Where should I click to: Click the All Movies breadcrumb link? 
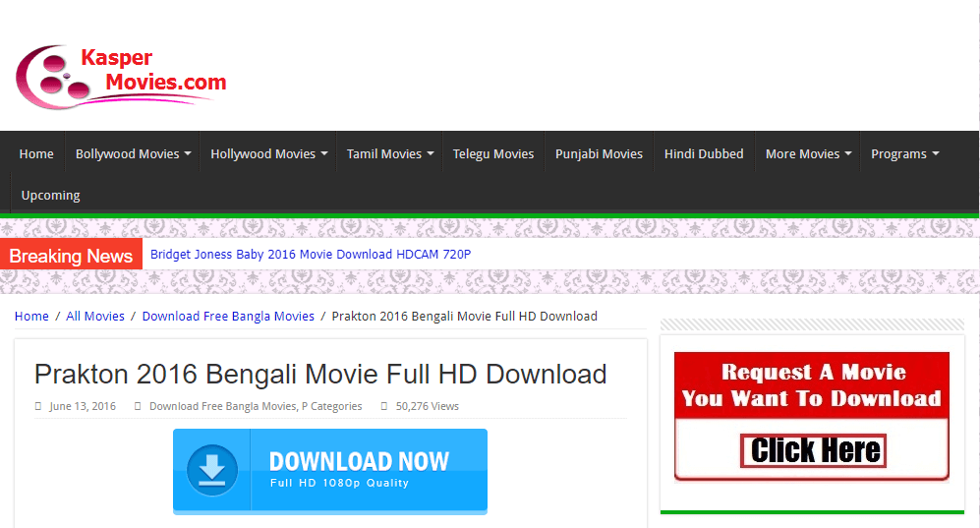tap(95, 317)
